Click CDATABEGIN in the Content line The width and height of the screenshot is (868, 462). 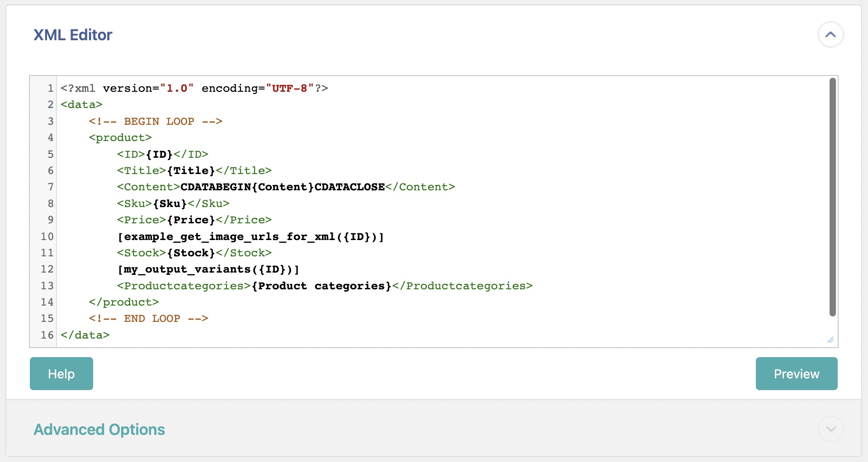point(216,187)
